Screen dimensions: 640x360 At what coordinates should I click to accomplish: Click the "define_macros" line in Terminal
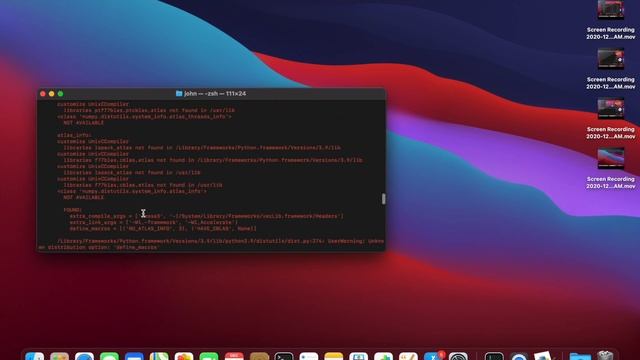(163, 229)
